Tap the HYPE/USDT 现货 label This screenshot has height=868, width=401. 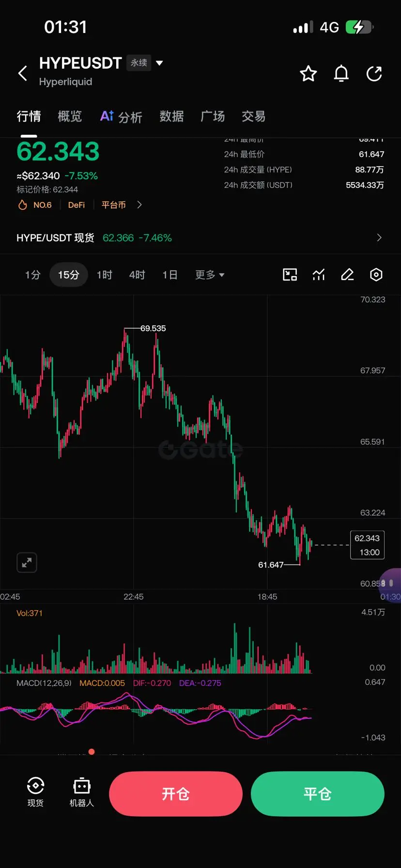coord(55,238)
